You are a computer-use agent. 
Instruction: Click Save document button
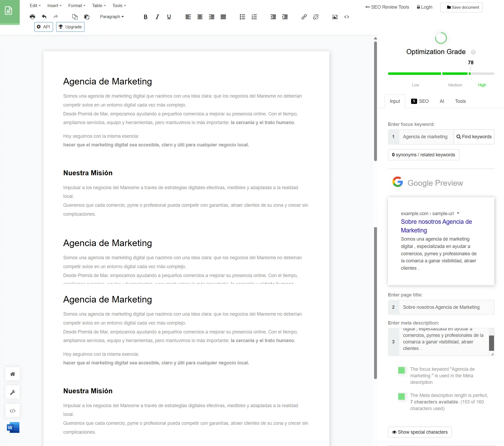[x=461, y=7]
